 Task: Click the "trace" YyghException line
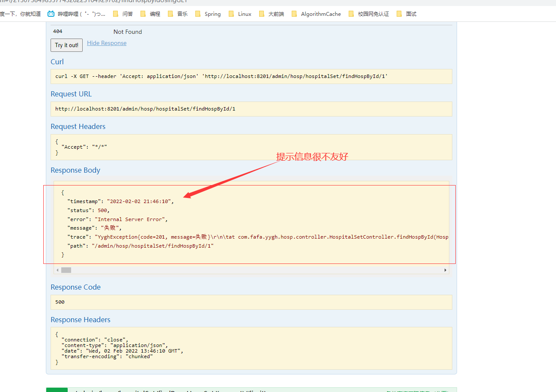click(258, 237)
